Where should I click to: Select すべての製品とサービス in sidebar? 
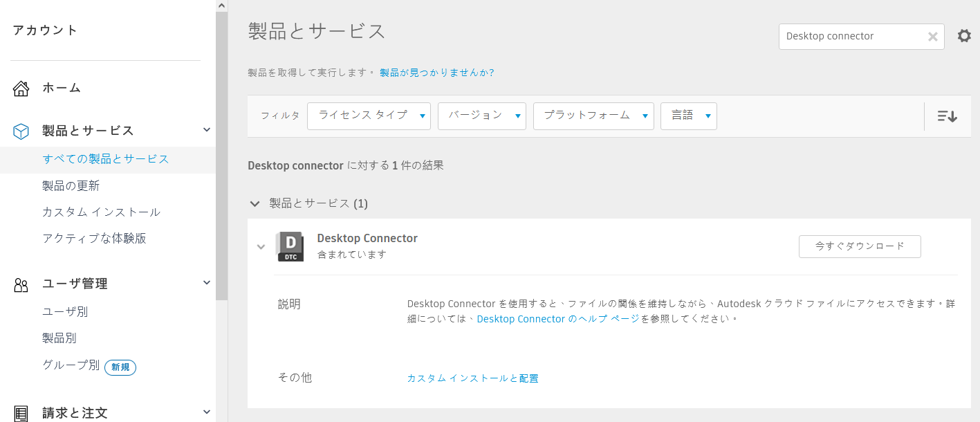click(106, 159)
